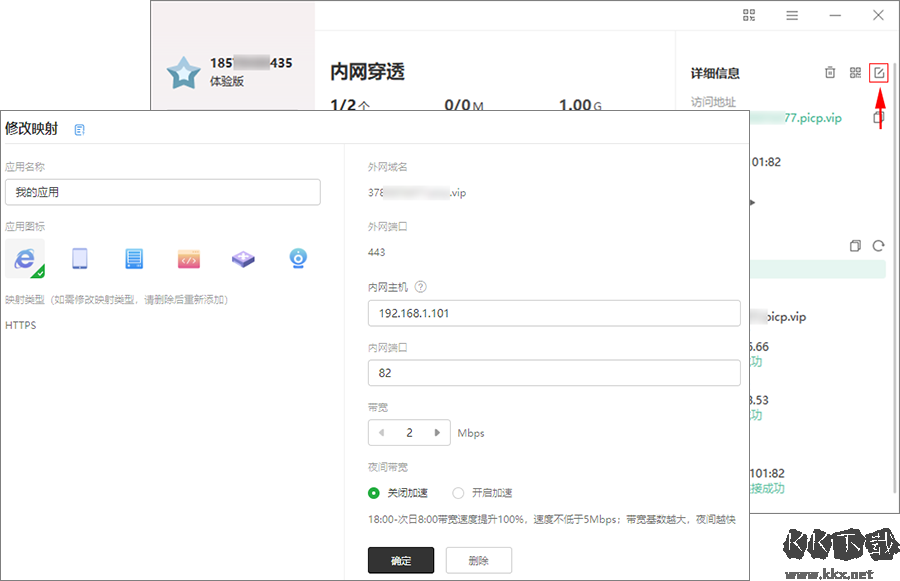The width and height of the screenshot is (900, 581).
Task: Choose the blue server application icon
Action: 134,259
